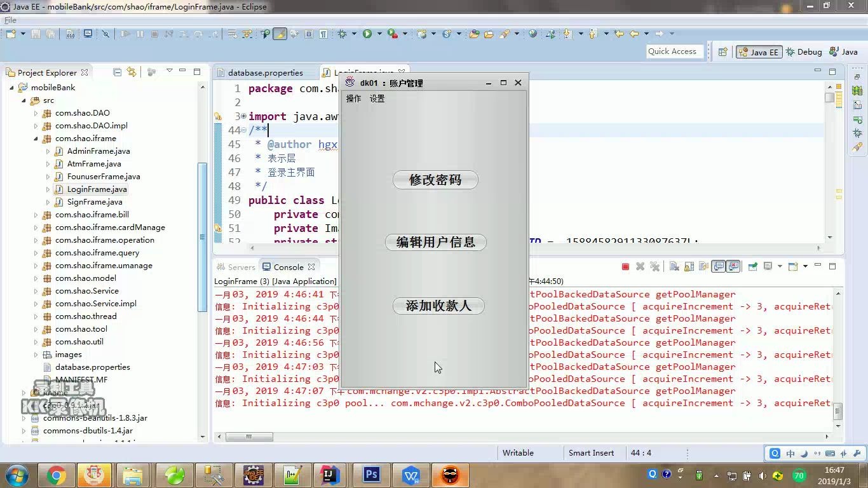
Task: Switch to the database.properties tab
Action: click(x=265, y=72)
